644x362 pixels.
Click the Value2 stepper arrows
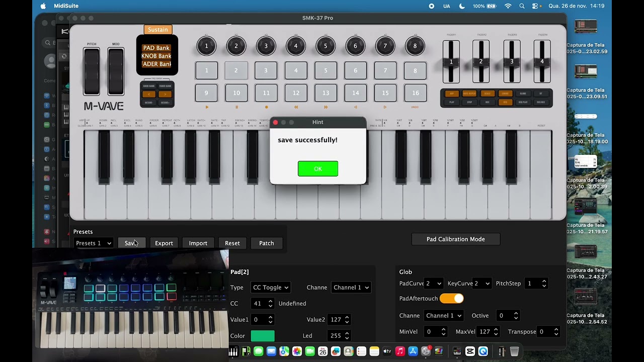point(347,320)
